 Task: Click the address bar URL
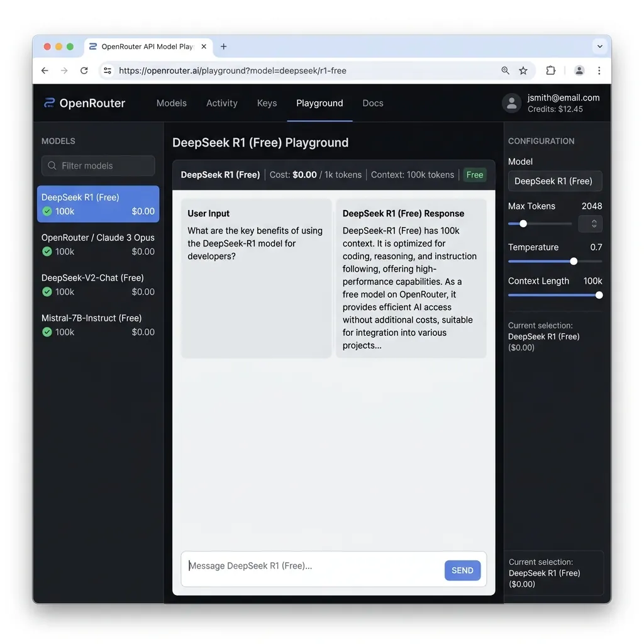(x=233, y=70)
